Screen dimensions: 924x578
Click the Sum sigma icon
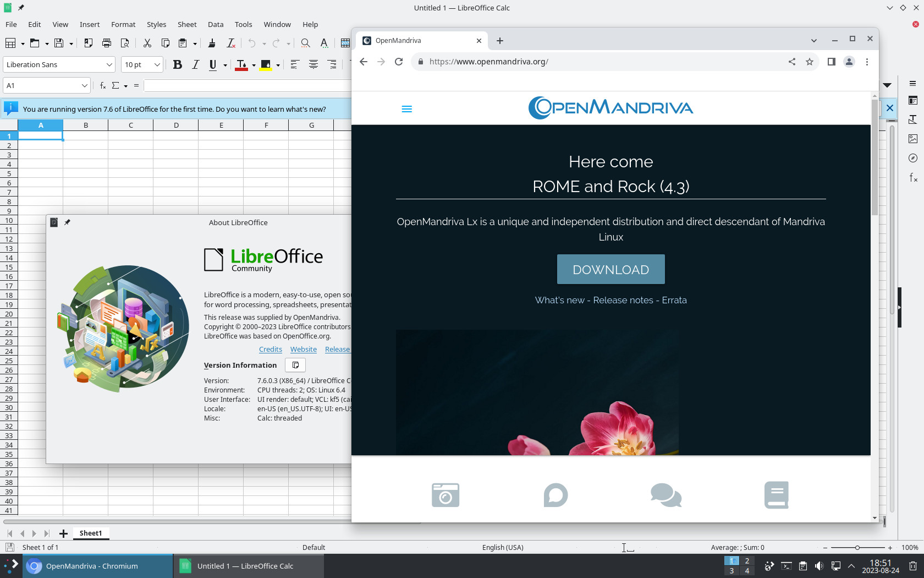click(116, 85)
